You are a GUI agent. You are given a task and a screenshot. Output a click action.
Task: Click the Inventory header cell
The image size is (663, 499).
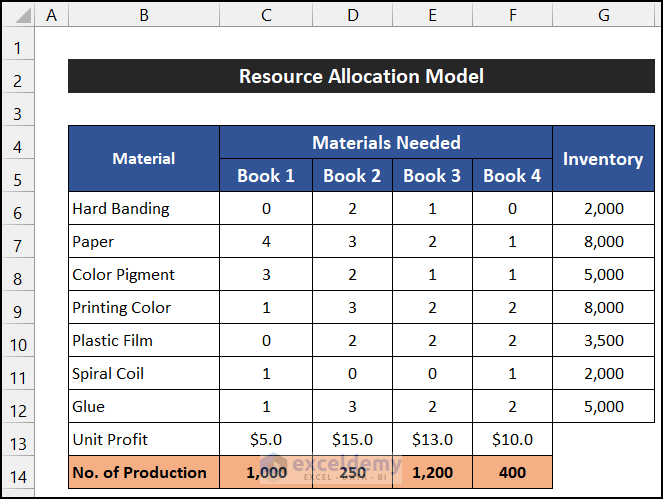point(604,159)
